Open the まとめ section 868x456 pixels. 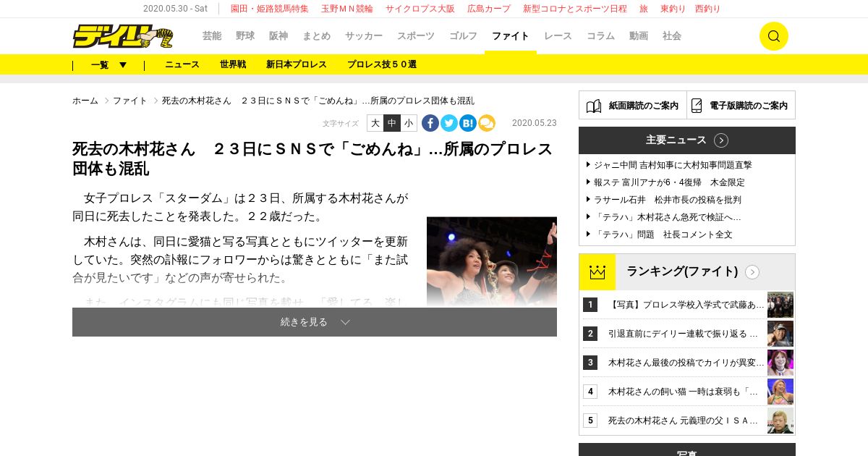[317, 36]
